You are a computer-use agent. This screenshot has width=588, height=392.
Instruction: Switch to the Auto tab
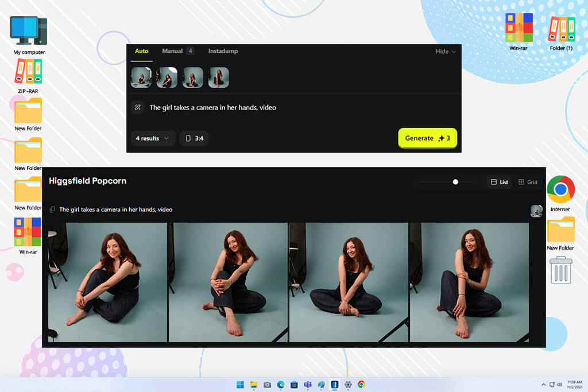(141, 51)
